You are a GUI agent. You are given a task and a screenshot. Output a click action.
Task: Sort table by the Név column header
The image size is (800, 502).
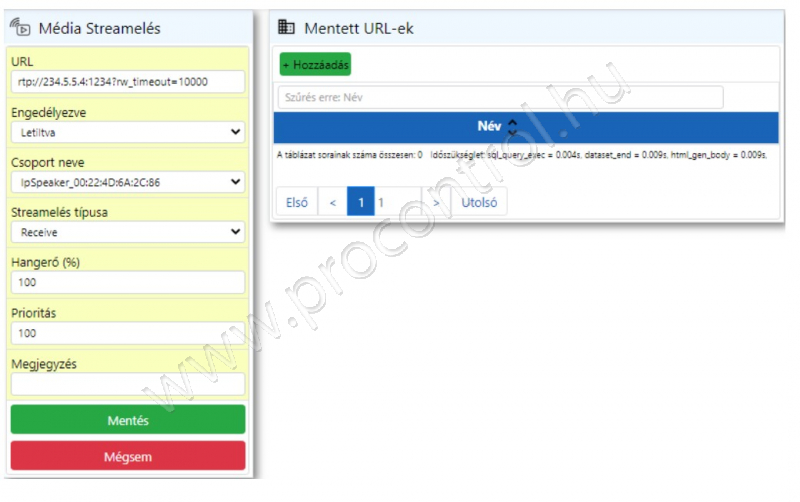(489, 127)
